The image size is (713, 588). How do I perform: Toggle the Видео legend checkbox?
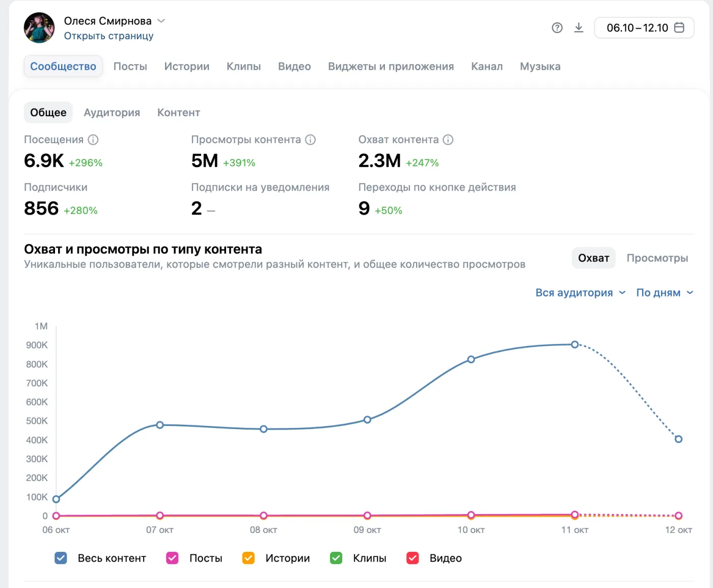(413, 558)
